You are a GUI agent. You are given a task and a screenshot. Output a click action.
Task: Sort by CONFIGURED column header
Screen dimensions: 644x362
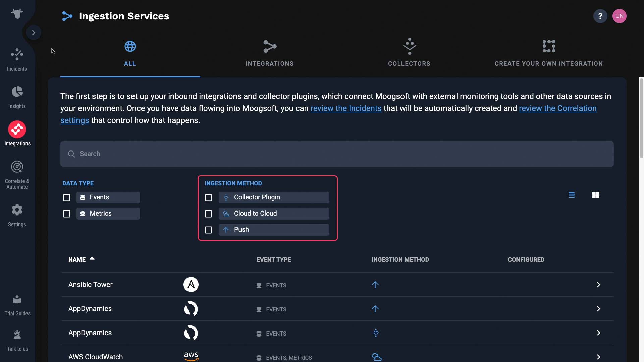point(526,260)
